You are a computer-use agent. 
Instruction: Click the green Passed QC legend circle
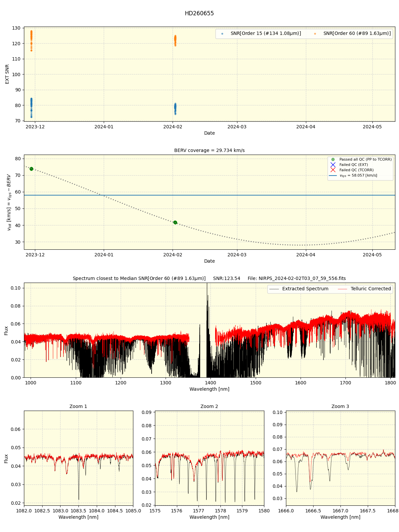[x=333, y=160]
